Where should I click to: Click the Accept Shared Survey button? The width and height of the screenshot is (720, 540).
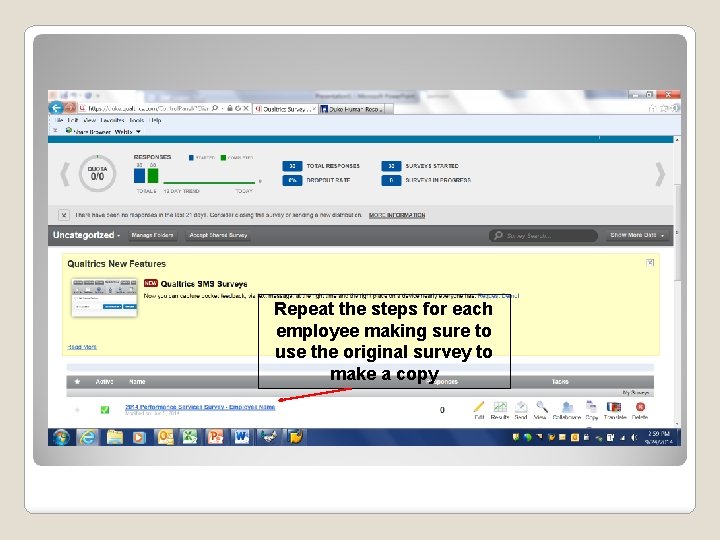pyautogui.click(x=218, y=235)
